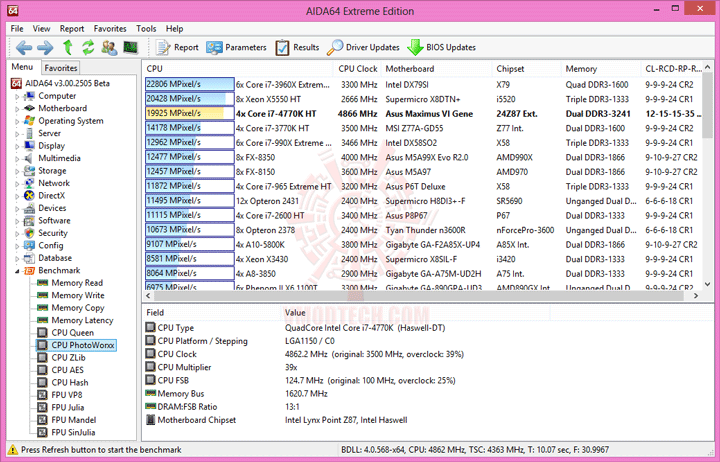Open the monitor diagnostics toolbar icon
720x462 pixels.
pyautogui.click(x=130, y=47)
